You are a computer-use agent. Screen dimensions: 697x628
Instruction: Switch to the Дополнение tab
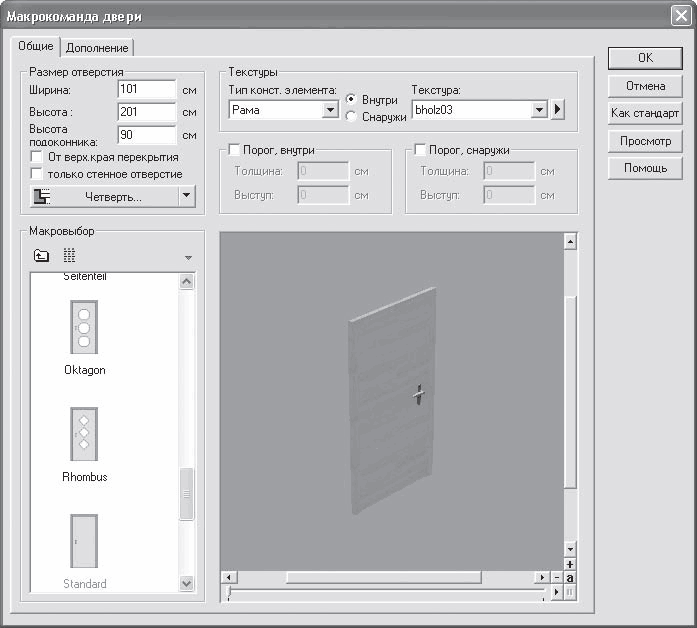click(98, 48)
